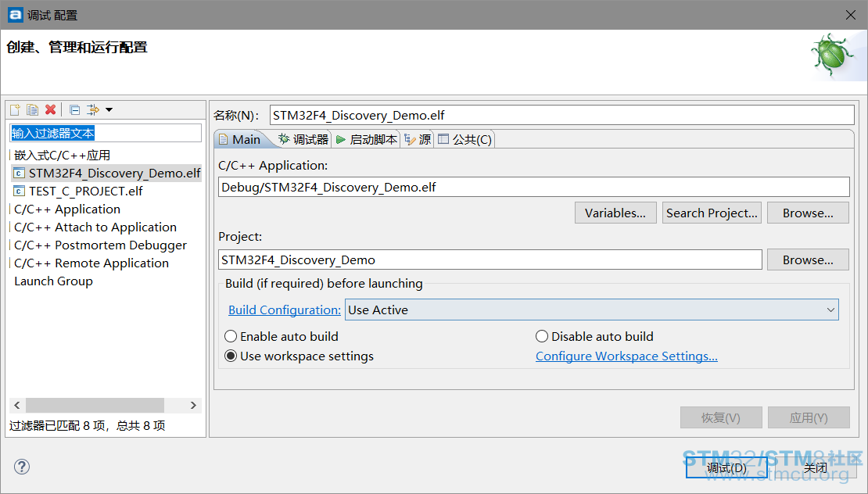Switch to the 启动脚本 tab

[x=367, y=139]
